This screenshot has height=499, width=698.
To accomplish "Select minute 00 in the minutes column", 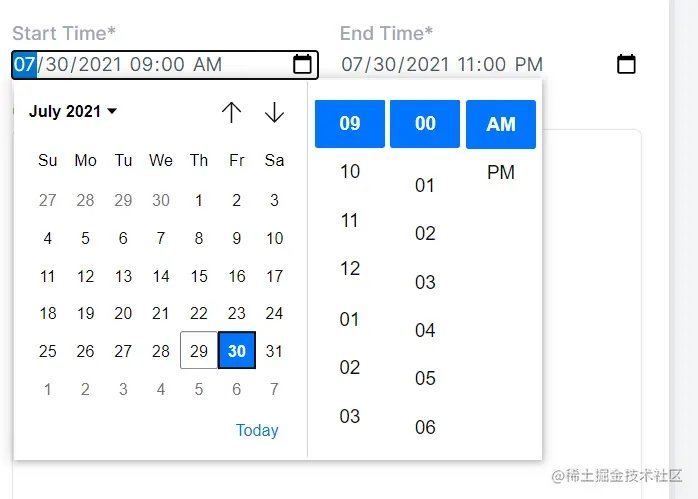I will point(425,124).
